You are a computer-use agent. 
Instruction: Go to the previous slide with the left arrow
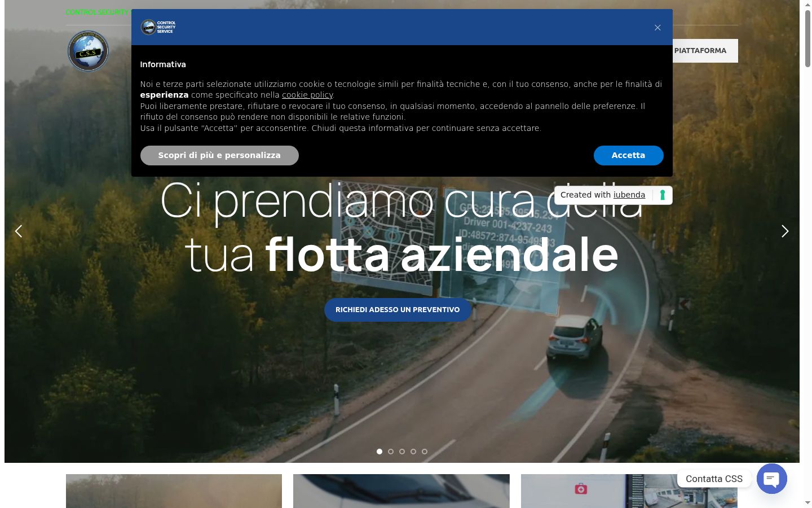tap(19, 231)
